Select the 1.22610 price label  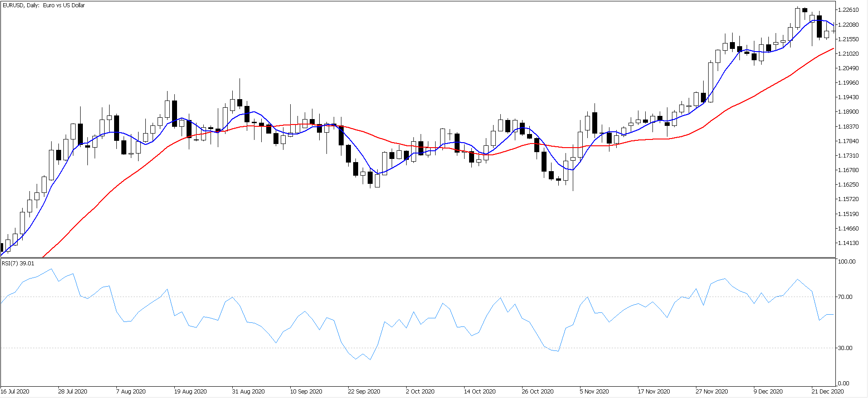849,10
